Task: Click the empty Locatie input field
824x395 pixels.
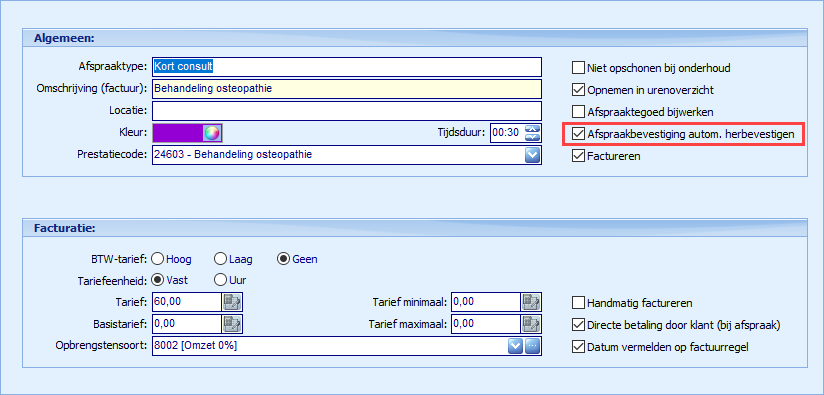Action: point(347,111)
